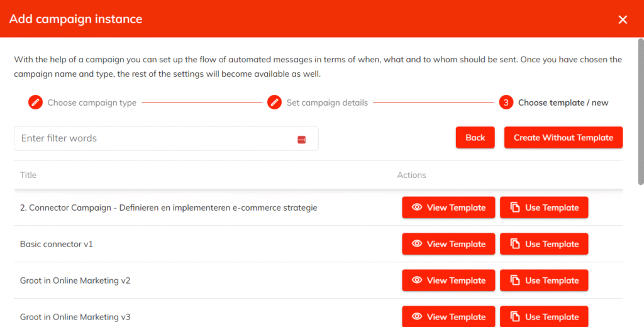
Task: Go back with the Back button
Action: click(475, 138)
